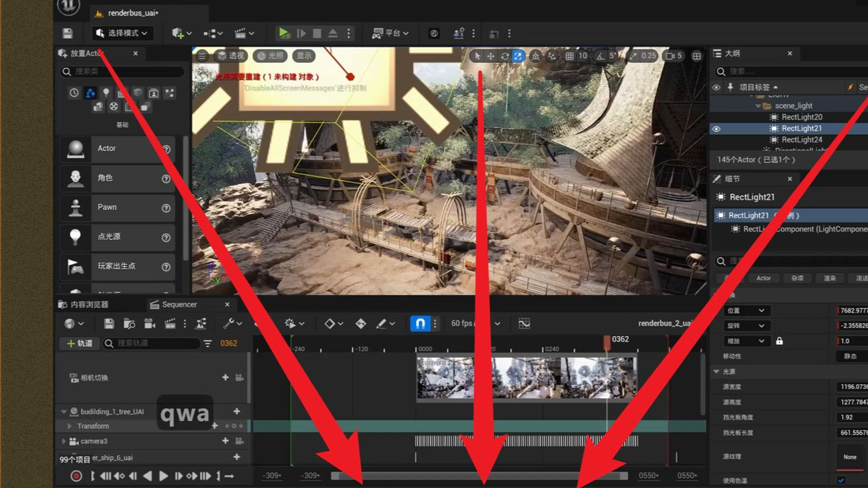Image resolution: width=868 pixels, height=488 pixels.
Task: Start Play in editor with green play button
Action: [x=284, y=33]
